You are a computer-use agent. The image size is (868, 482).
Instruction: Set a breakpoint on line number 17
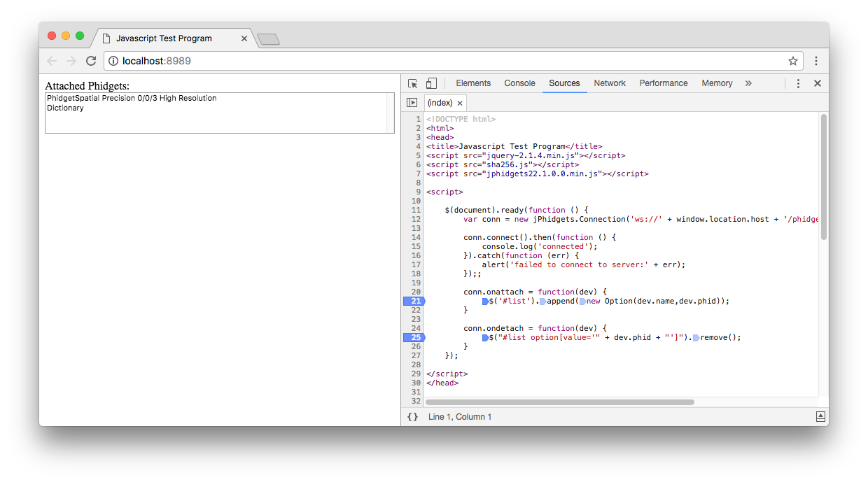pos(416,264)
